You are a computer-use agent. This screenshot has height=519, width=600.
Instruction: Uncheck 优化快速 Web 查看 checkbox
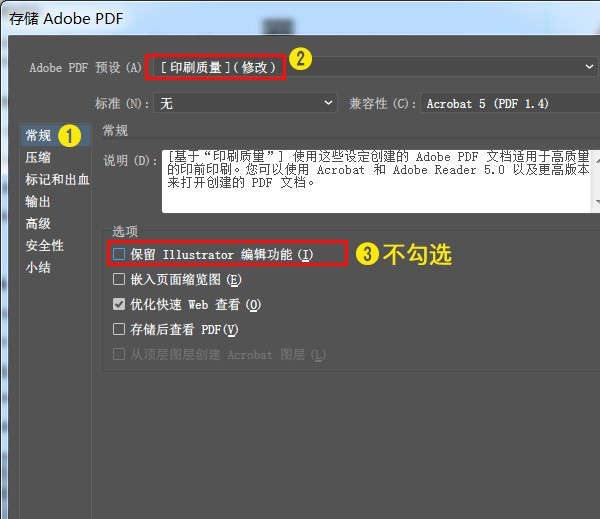tap(119, 304)
